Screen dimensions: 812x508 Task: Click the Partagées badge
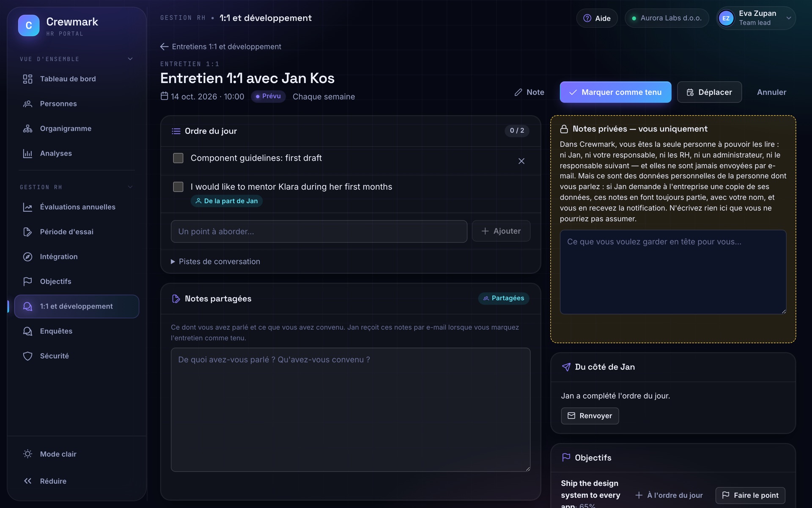click(503, 298)
